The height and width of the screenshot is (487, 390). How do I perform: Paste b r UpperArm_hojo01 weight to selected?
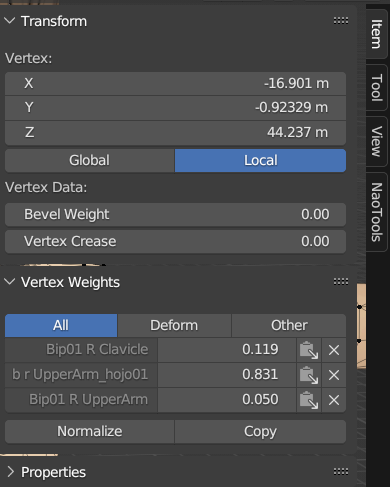309,375
